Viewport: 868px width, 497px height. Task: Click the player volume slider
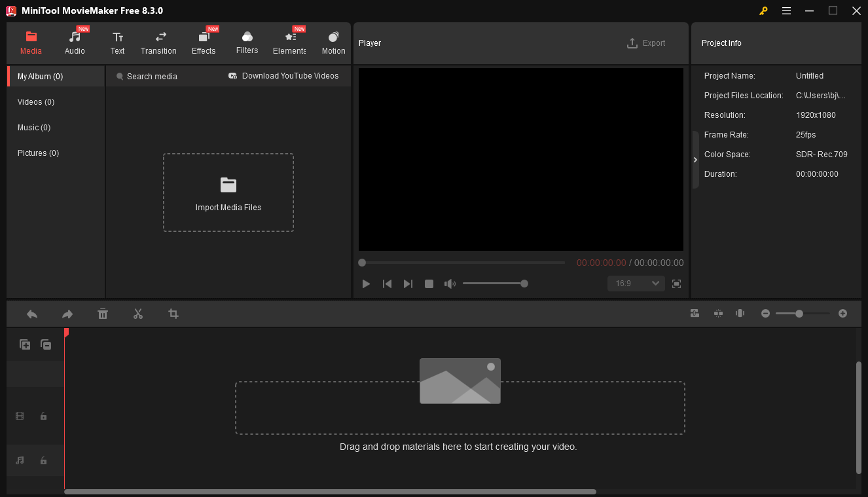tap(494, 284)
